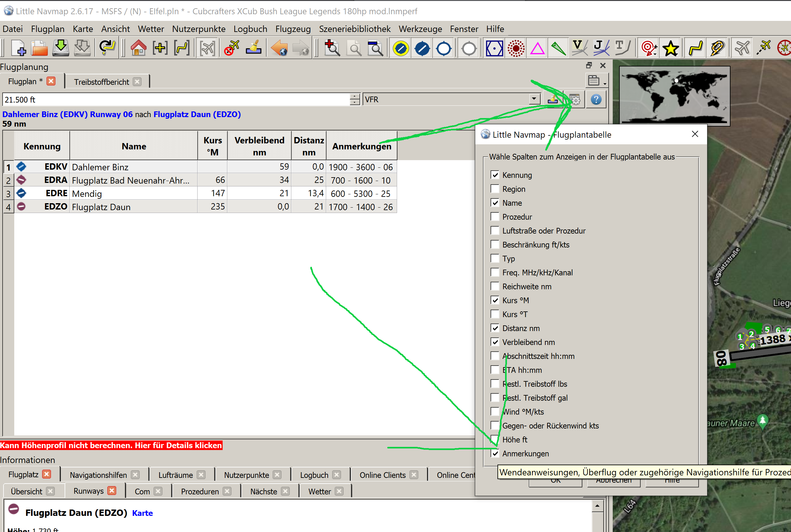Open flight plan table column settings gear icon
Image resolution: width=791 pixels, height=532 pixels.
(x=574, y=99)
